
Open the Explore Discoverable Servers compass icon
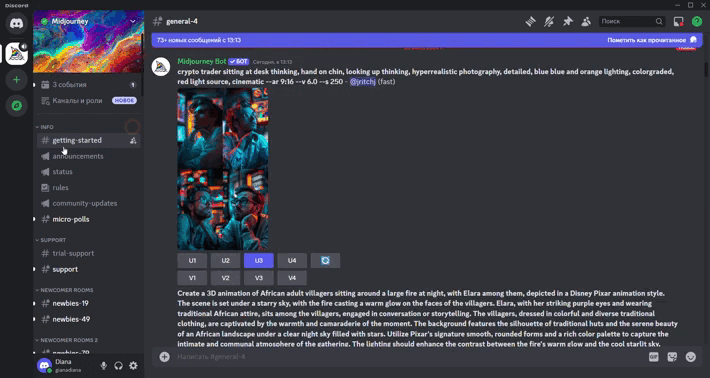(16, 105)
